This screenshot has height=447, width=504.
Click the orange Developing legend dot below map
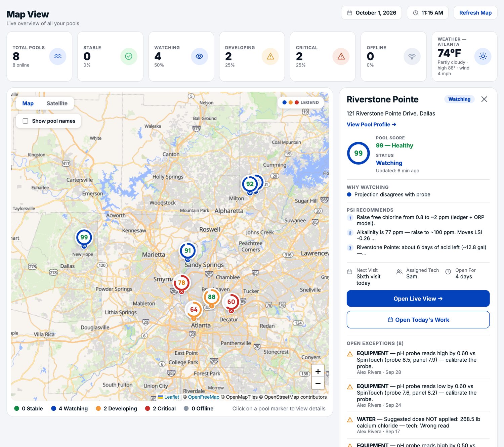[98, 408]
